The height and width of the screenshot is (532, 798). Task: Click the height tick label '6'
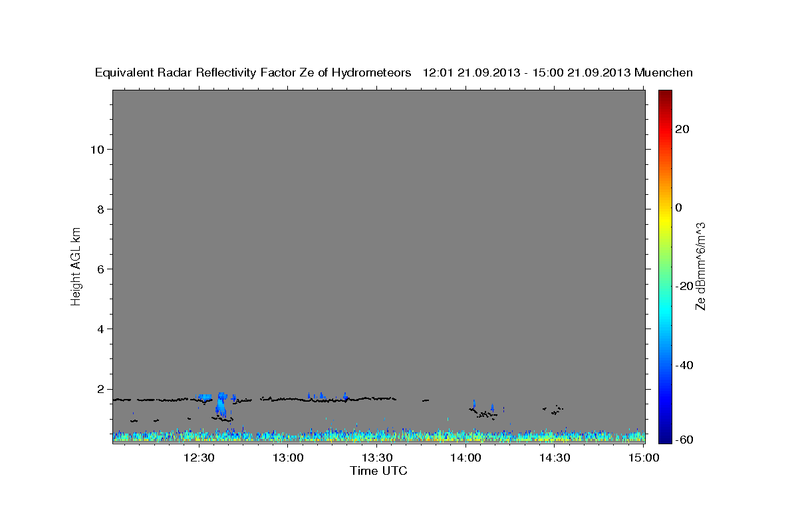(100, 269)
